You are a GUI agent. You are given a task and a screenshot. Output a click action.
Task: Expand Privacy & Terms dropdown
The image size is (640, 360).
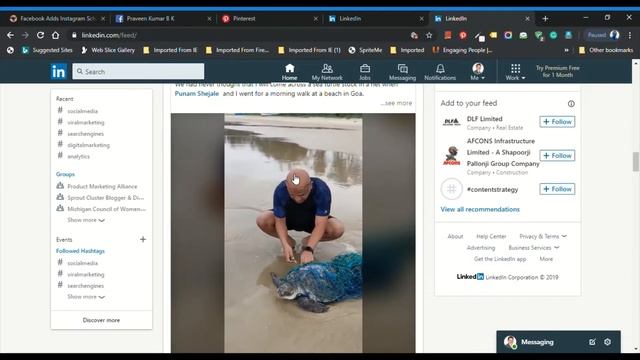coord(543,236)
